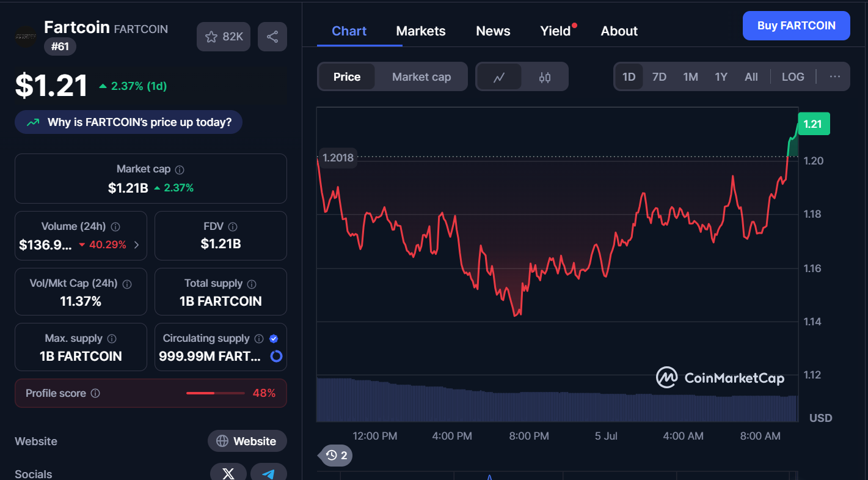Click the $1.21B Market cap value
The height and width of the screenshot is (480, 868).
(x=128, y=188)
